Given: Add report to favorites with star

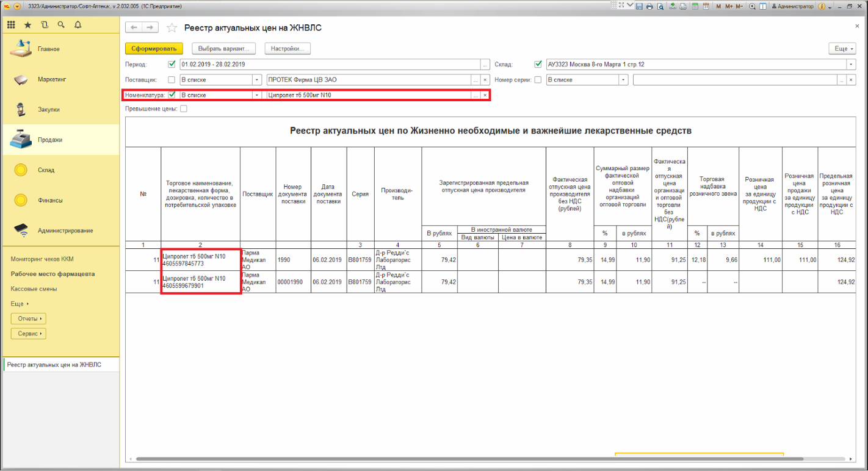Looking at the screenshot, I should point(172,28).
